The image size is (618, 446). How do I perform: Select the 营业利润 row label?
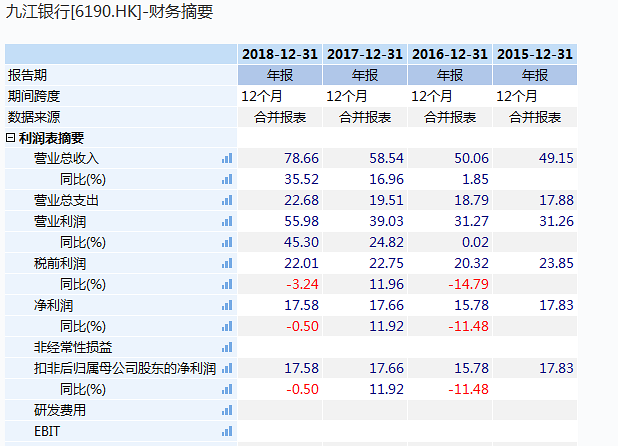pyautogui.click(x=60, y=221)
